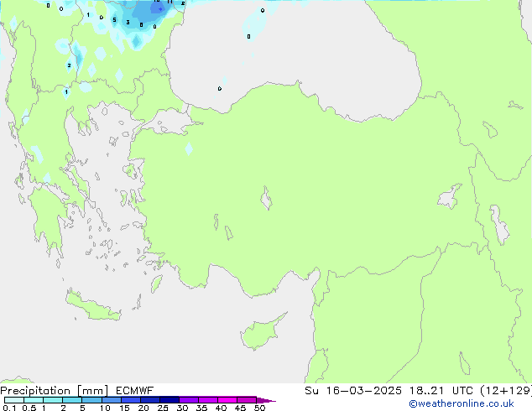Select the 30–35 mm purple swatch
The height and width of the screenshot is (411, 532).
(188, 400)
